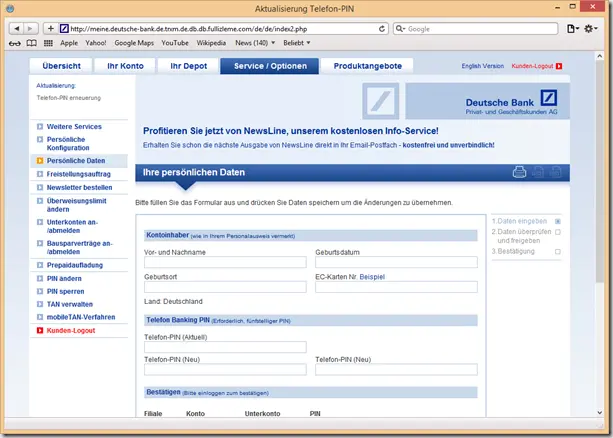Open the Produktangebote tab
613x438 pixels.
click(367, 66)
